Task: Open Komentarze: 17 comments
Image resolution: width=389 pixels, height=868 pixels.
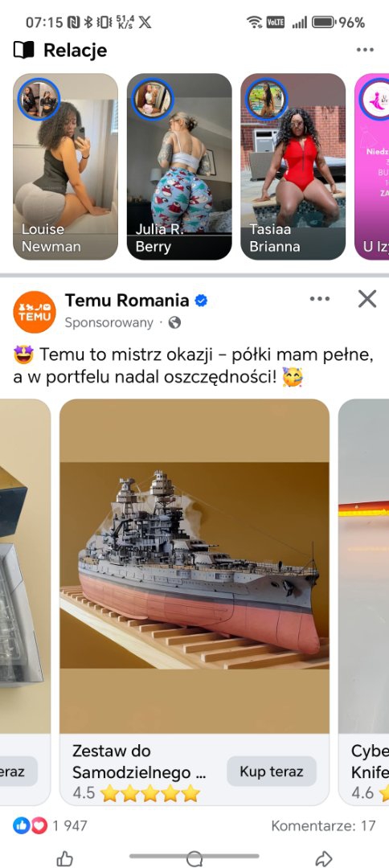Action: tap(323, 826)
